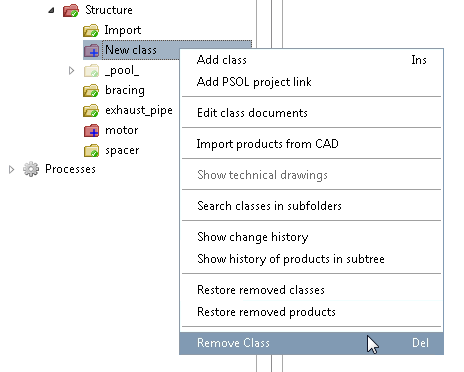Click the Import folder icon
This screenshot has height=372, width=464.
(91, 30)
